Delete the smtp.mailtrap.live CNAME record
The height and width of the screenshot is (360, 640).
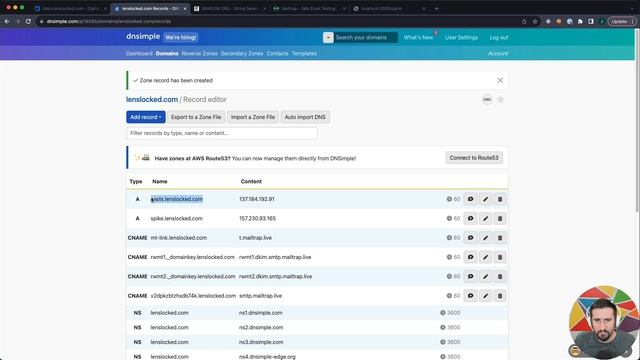pyautogui.click(x=500, y=296)
